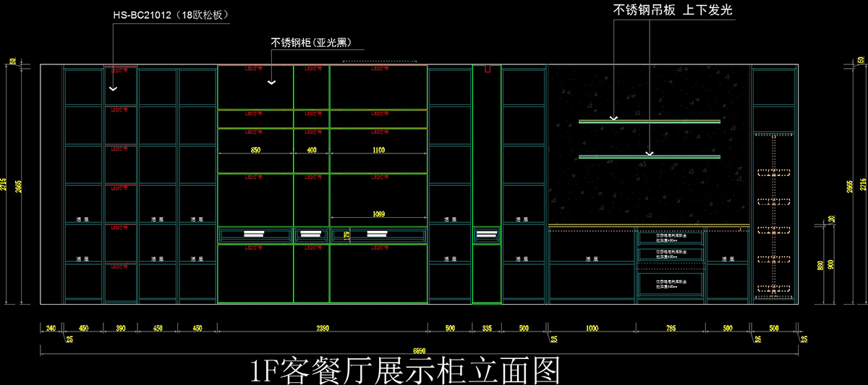
Task: Select the small red rectangle atop narrow cabinet
Action: click(x=488, y=69)
